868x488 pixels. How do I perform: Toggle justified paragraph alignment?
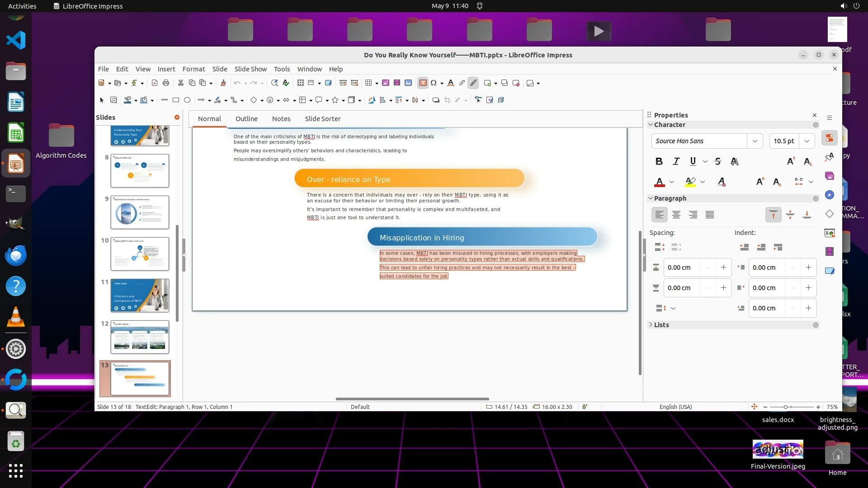pos(710,215)
